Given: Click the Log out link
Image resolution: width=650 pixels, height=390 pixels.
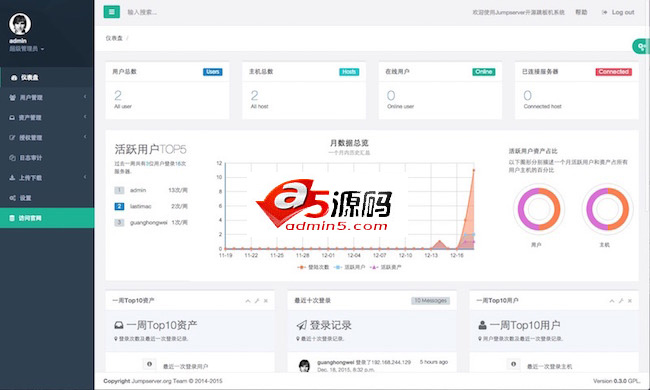Looking at the screenshot, I should [x=623, y=12].
